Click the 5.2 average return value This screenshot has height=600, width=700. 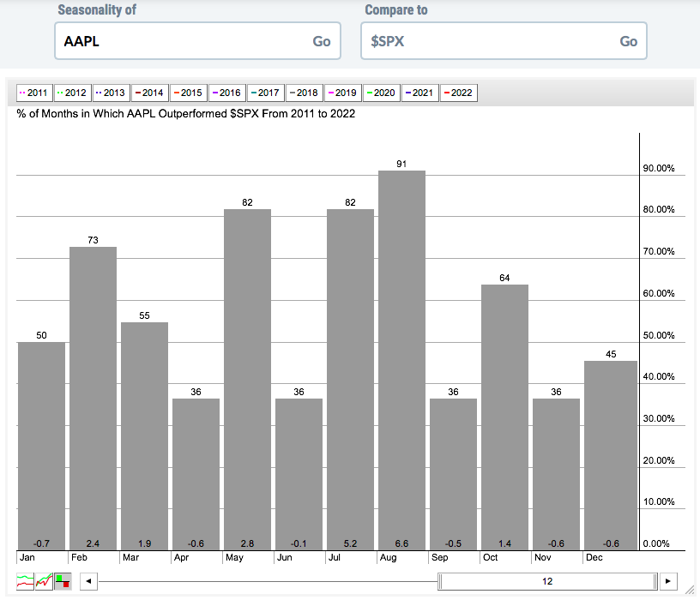point(351,543)
